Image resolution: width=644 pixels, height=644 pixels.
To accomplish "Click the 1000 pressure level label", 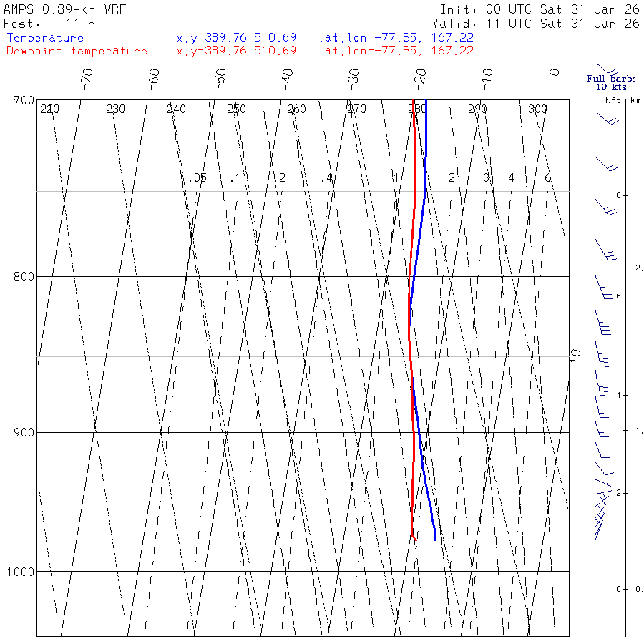I will 21,572.
